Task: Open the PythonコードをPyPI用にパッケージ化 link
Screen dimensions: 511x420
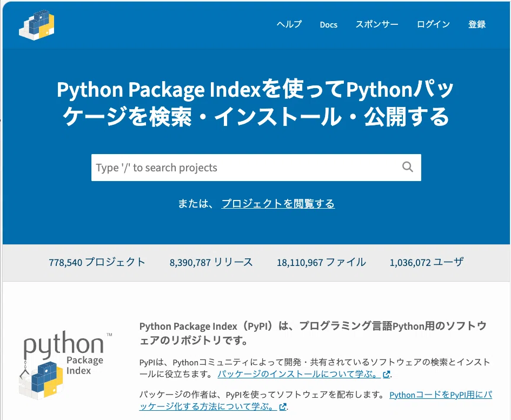Action: [x=315, y=401]
